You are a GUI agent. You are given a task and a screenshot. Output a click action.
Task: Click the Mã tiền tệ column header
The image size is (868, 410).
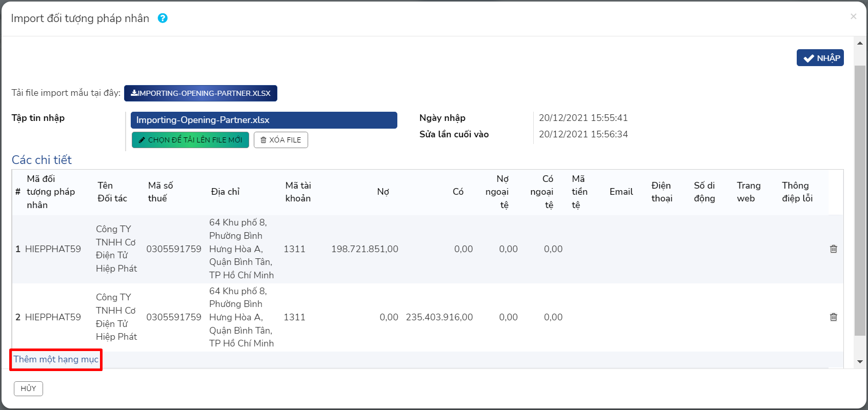point(579,192)
